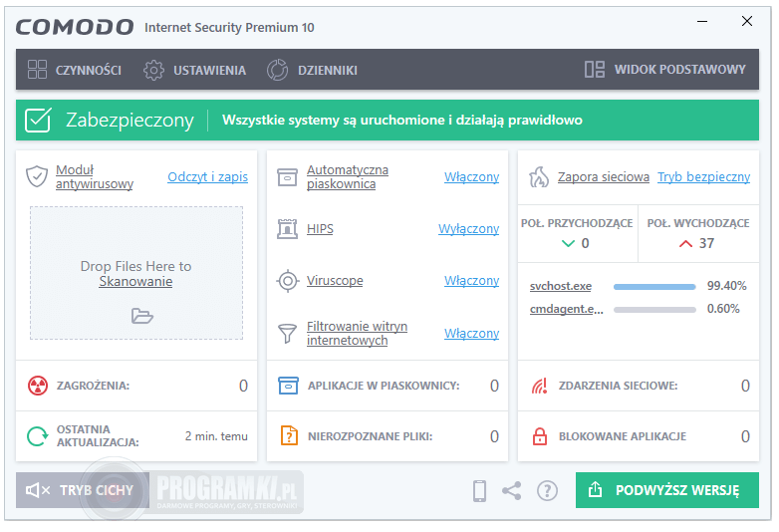
Task: Click the blue sandboxed applications icon
Action: pos(288,386)
